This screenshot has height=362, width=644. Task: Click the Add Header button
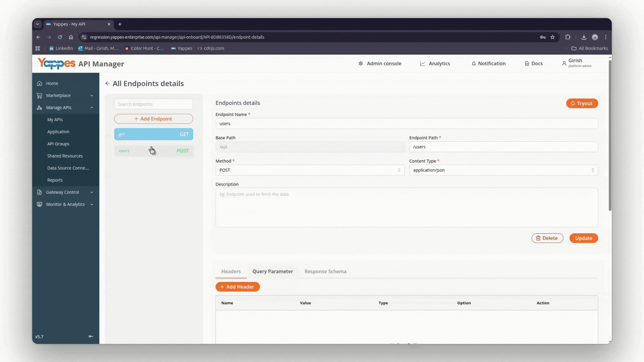point(237,287)
